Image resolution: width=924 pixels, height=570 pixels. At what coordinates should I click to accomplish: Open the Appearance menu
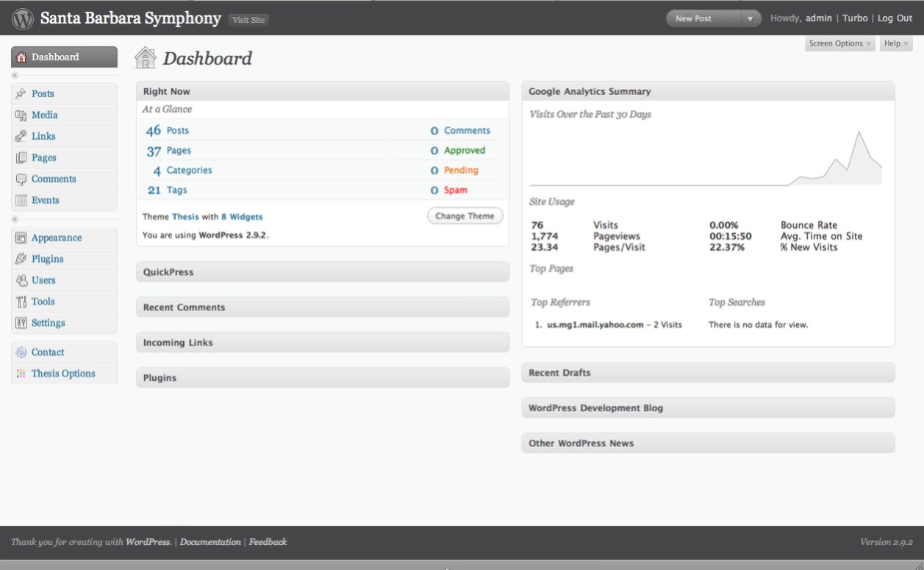(x=57, y=238)
